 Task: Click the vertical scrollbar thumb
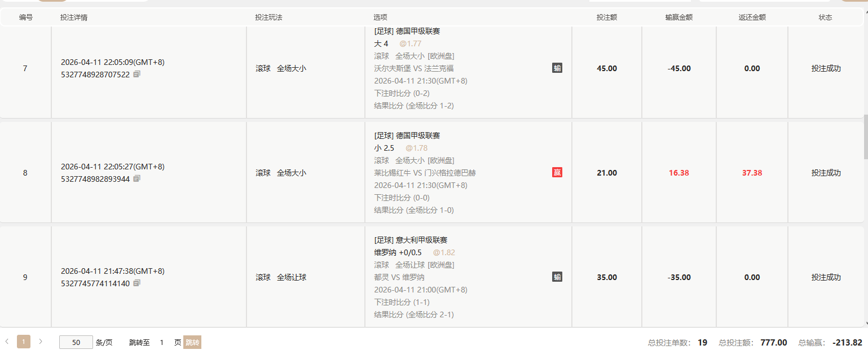(x=866, y=136)
